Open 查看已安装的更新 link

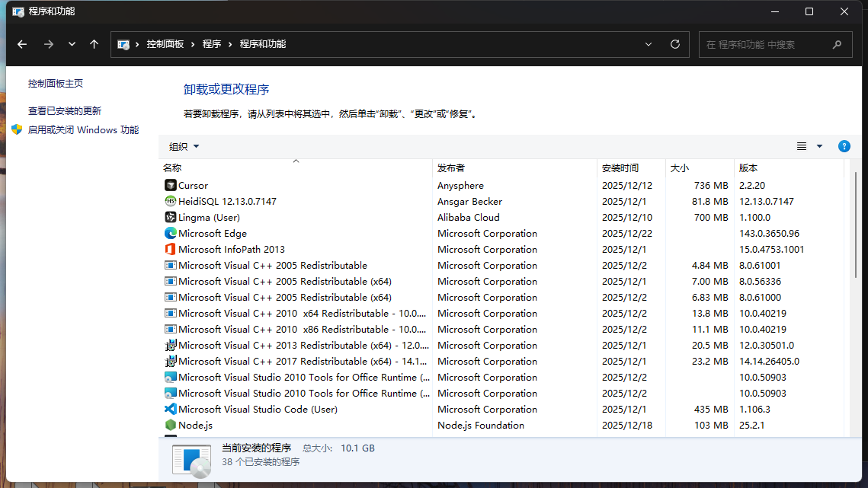(65, 110)
